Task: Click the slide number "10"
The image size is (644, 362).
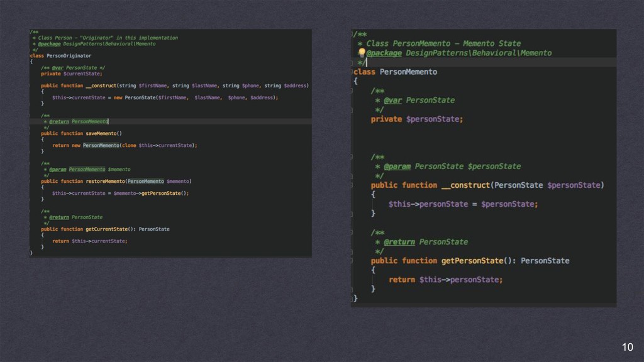Action: pyautogui.click(x=627, y=347)
